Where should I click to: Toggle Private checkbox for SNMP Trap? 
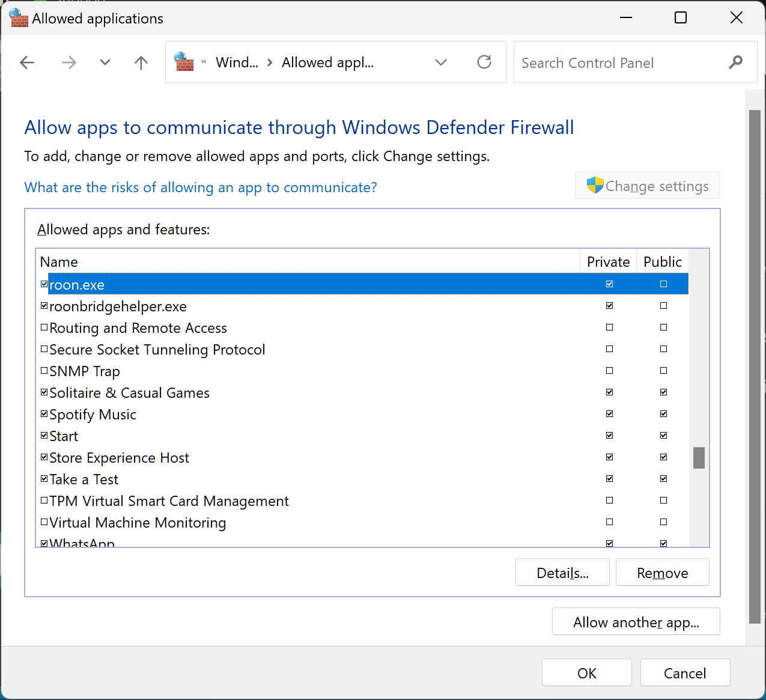pos(610,371)
